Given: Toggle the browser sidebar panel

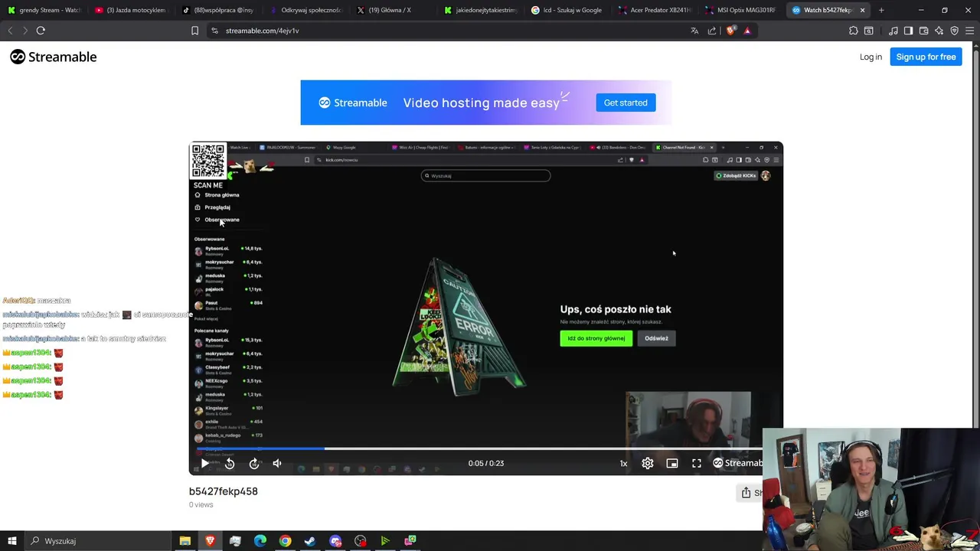Looking at the screenshot, I should click(x=908, y=31).
